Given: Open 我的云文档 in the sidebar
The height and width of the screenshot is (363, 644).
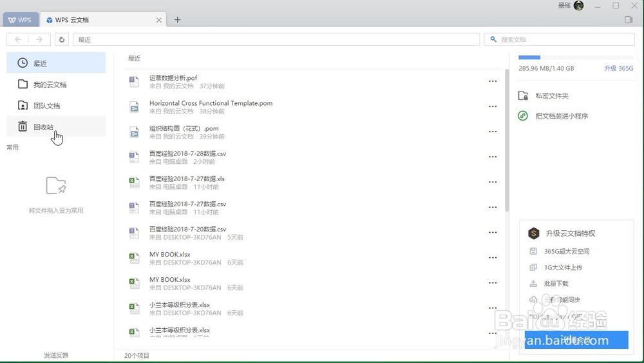Looking at the screenshot, I should tap(56, 84).
